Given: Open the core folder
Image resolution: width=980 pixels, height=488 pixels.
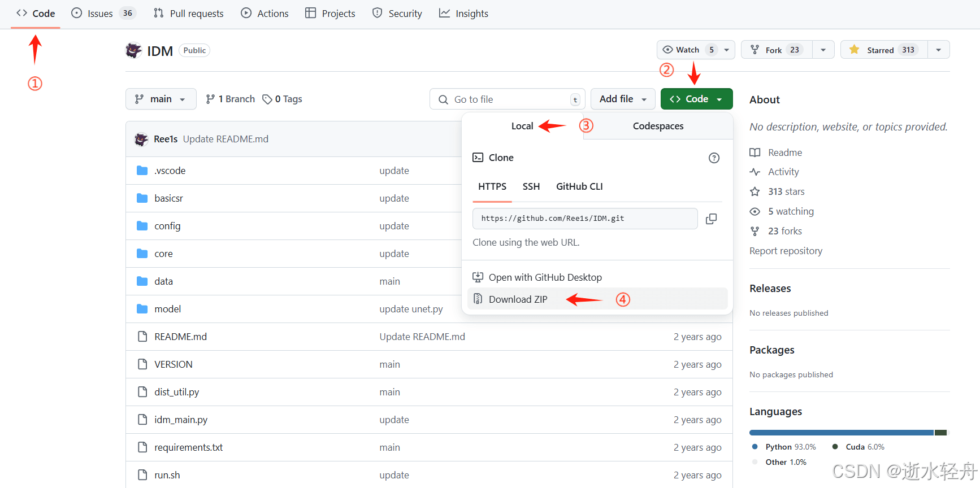Looking at the screenshot, I should (164, 254).
